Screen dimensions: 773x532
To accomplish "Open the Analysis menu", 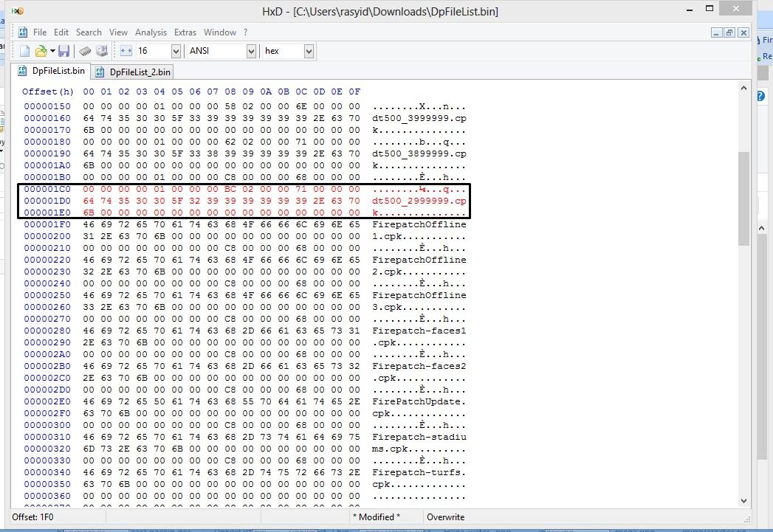I will (151, 32).
